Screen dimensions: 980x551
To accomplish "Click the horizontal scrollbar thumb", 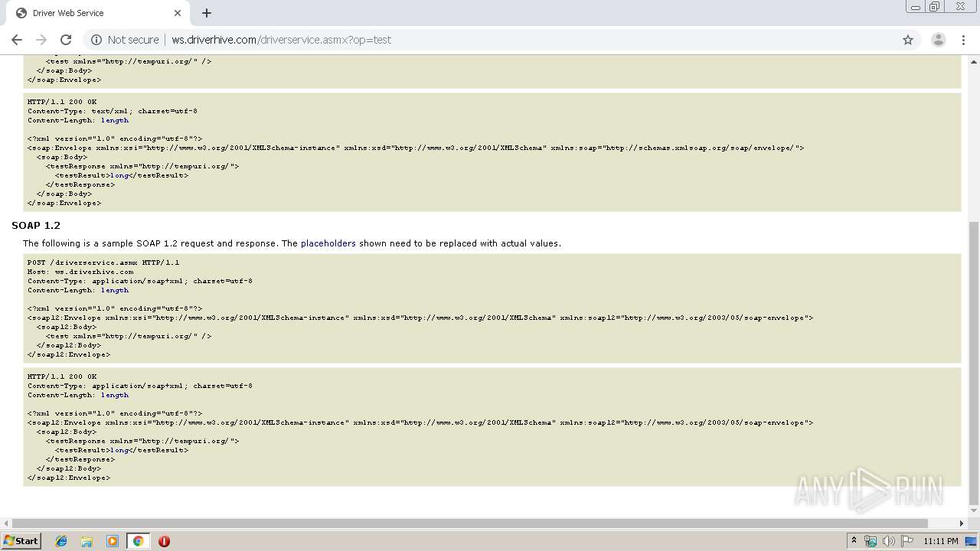I will pyautogui.click(x=469, y=523).
